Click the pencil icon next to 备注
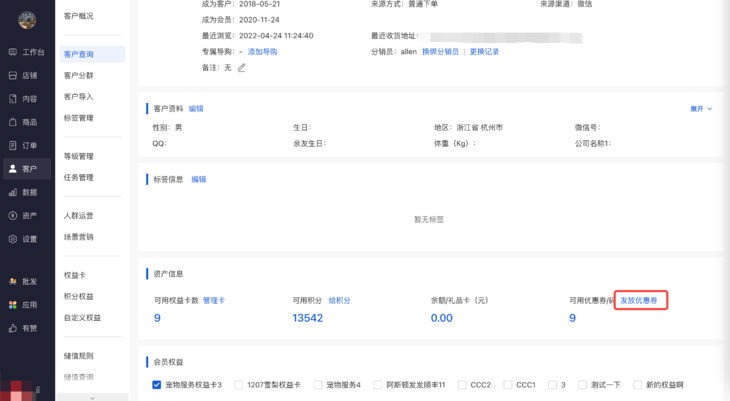The image size is (730, 401). coord(241,68)
